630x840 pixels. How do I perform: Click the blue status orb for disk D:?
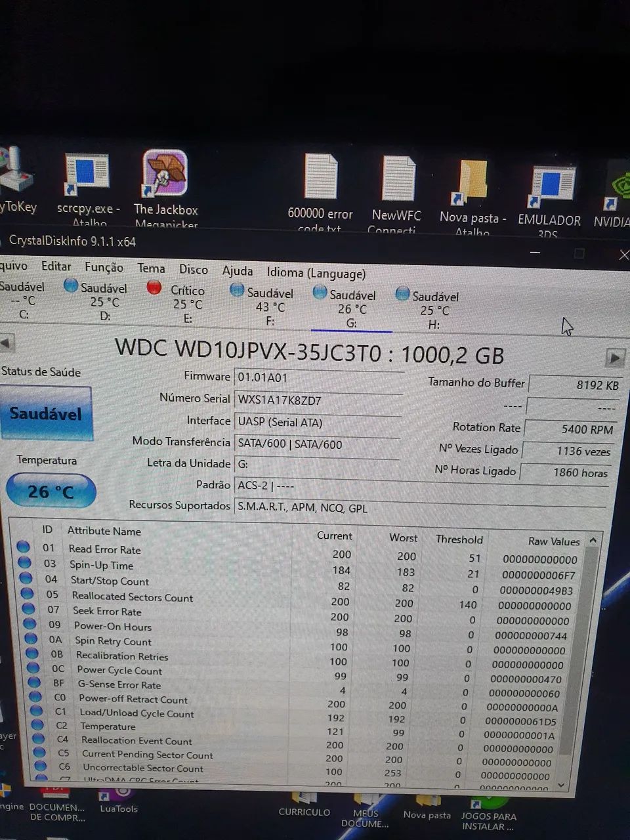[x=71, y=285]
